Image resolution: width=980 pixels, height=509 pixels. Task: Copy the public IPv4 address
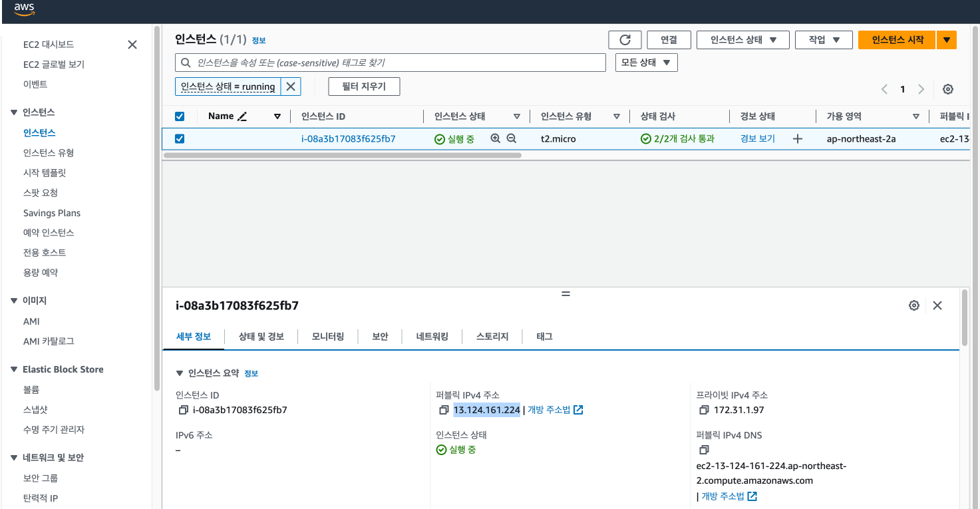pos(444,411)
